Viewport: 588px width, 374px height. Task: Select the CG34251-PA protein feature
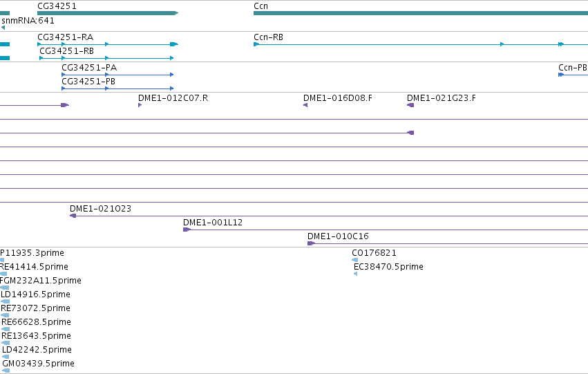point(117,75)
